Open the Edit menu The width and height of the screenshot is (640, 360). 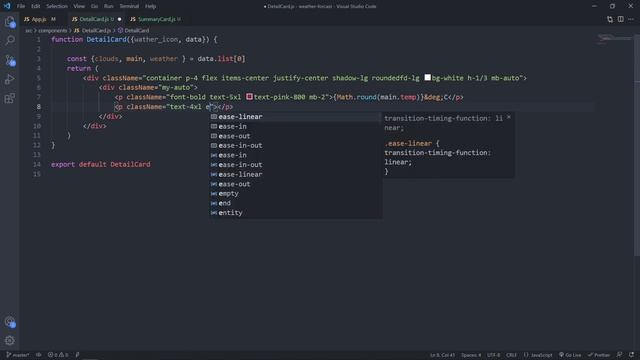click(x=36, y=6)
